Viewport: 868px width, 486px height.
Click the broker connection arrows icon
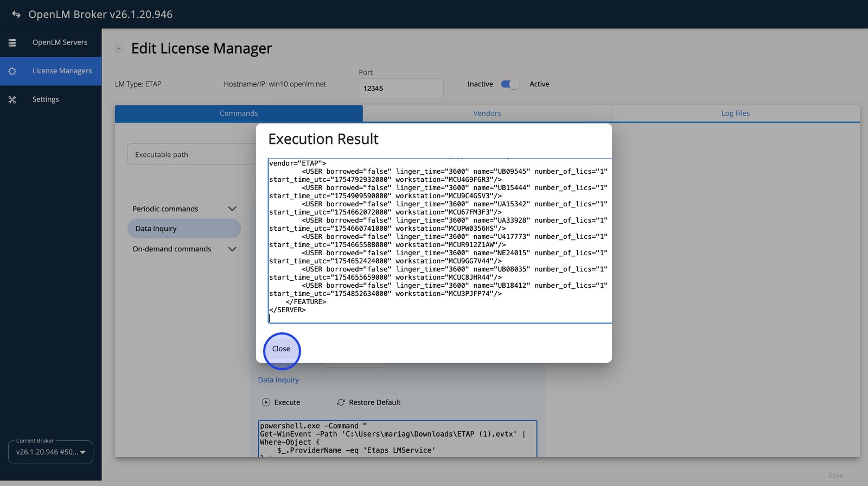[16, 14]
